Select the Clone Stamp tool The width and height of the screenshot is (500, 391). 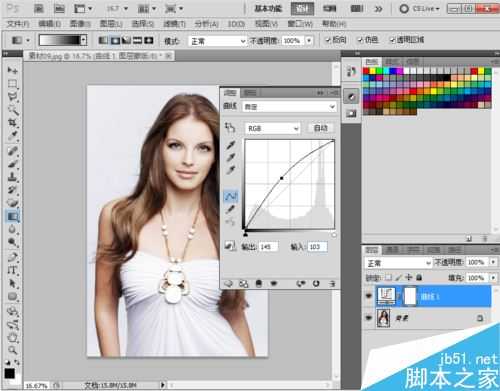[13, 177]
